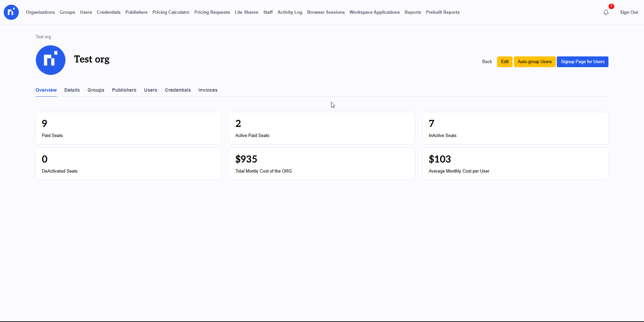Open the Organizations menu item
This screenshot has width=644, height=322.
point(40,12)
